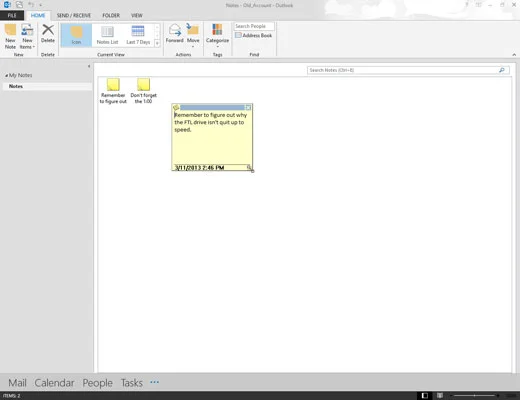
Task: Open the Move dropdown
Action: tap(193, 35)
